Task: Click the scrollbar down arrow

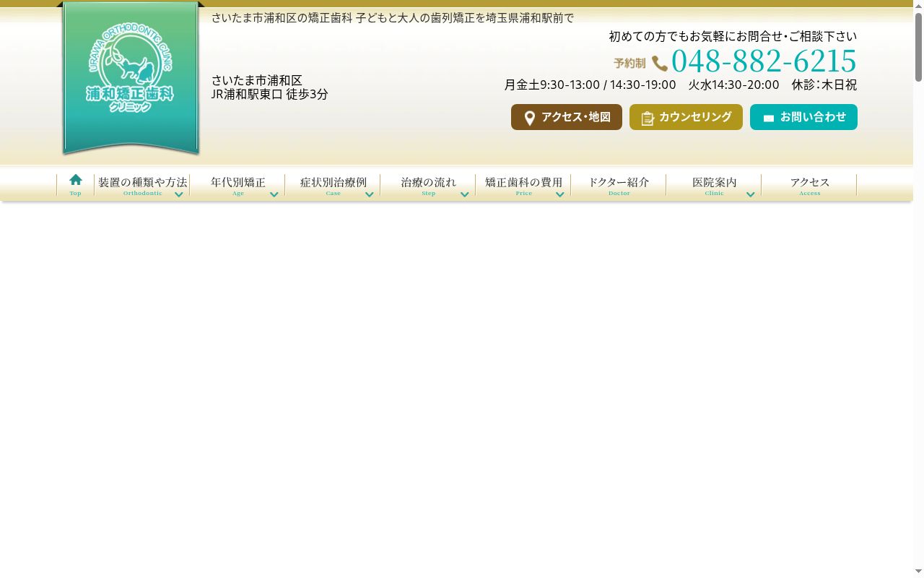Action: point(918,571)
